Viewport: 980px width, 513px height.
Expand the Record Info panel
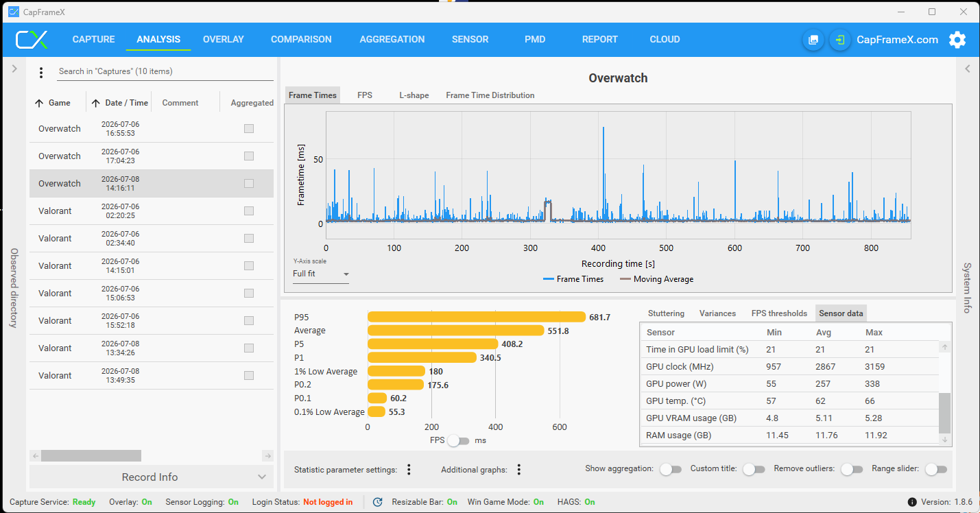(150, 477)
